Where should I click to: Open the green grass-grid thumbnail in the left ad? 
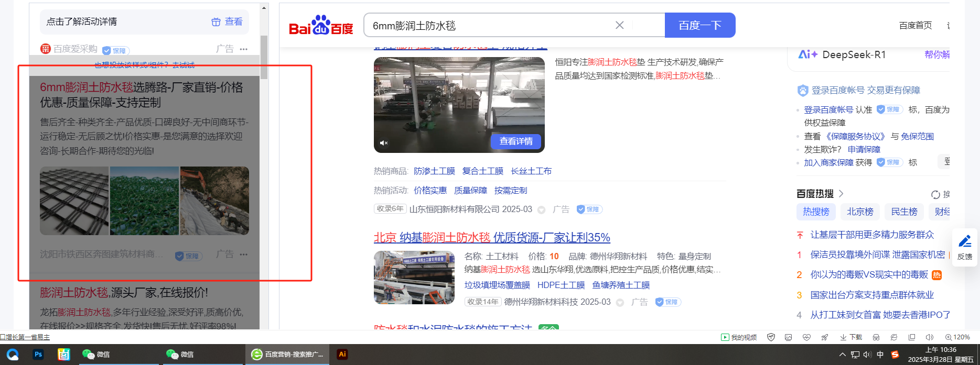(144, 201)
